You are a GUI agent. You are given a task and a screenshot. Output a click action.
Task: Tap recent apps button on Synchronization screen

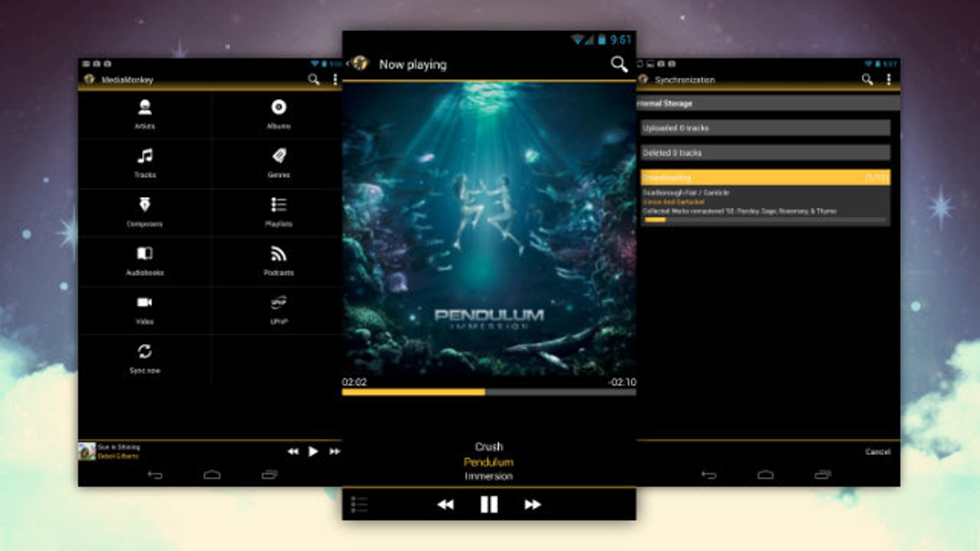pyautogui.click(x=823, y=474)
